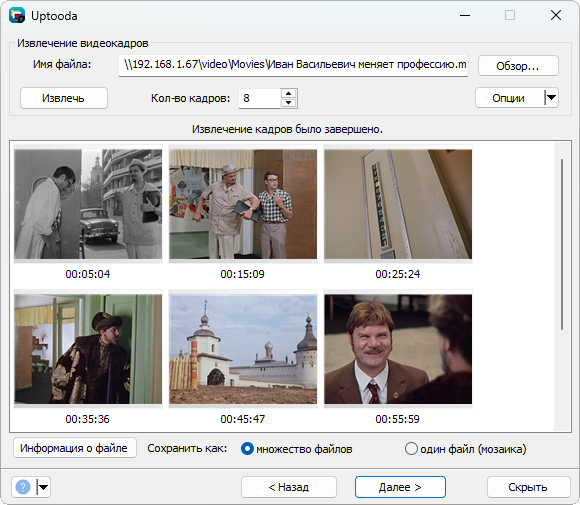Click the Uptooda app icon in title bar

pos(17,16)
